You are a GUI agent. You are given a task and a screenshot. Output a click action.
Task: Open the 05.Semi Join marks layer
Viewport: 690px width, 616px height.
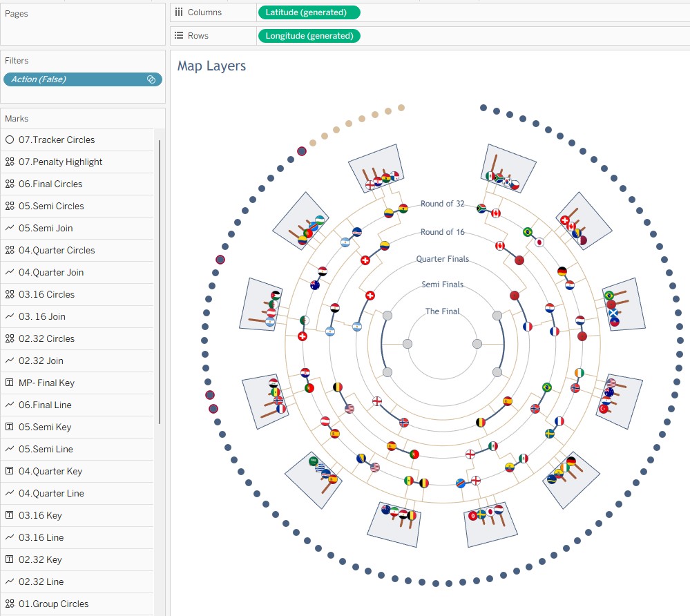(x=77, y=228)
